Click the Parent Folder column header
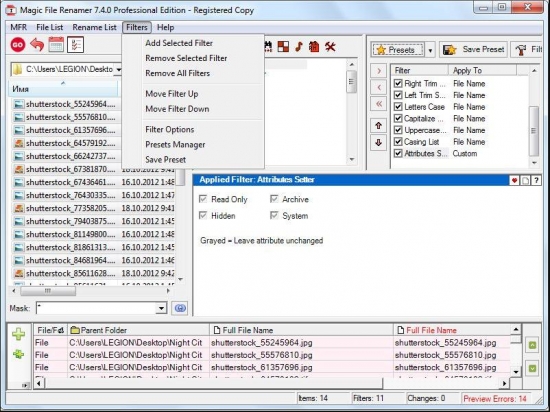This screenshot has height=412, width=550. (139, 330)
